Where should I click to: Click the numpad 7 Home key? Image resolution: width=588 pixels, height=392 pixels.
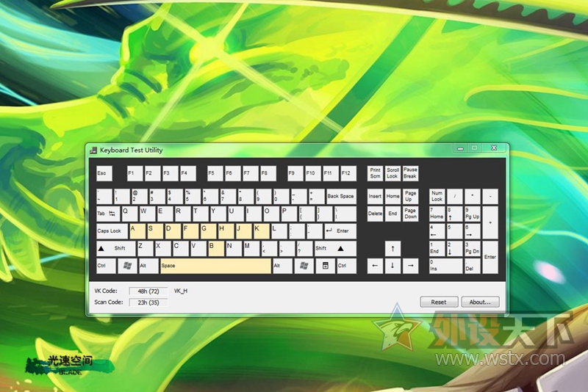[x=437, y=214]
